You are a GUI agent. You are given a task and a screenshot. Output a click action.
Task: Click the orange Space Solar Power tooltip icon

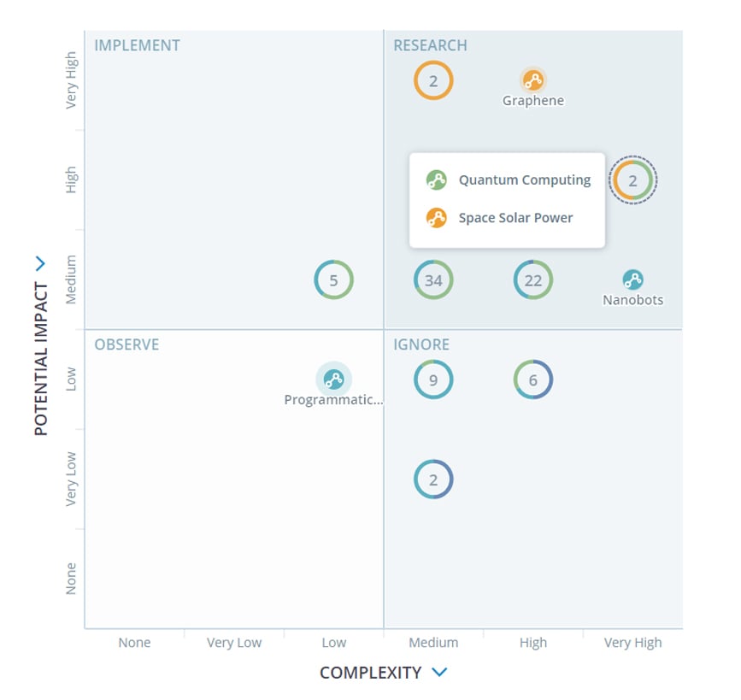pyautogui.click(x=438, y=218)
